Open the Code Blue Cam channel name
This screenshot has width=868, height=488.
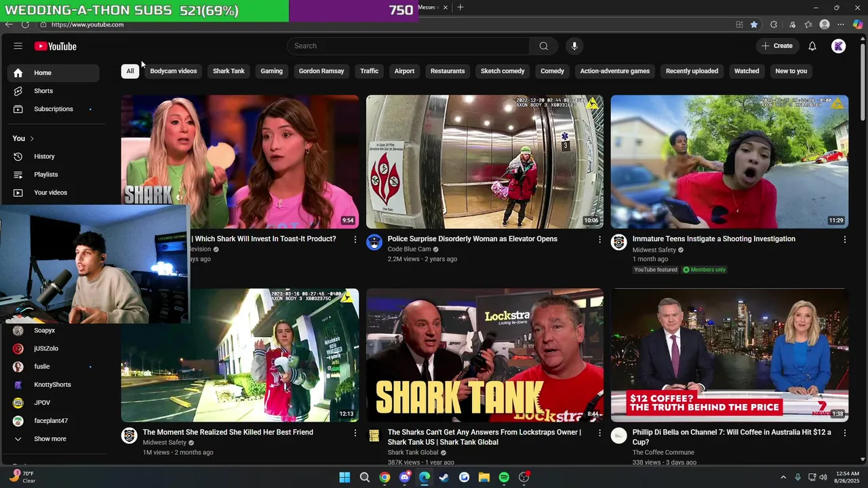click(x=409, y=249)
